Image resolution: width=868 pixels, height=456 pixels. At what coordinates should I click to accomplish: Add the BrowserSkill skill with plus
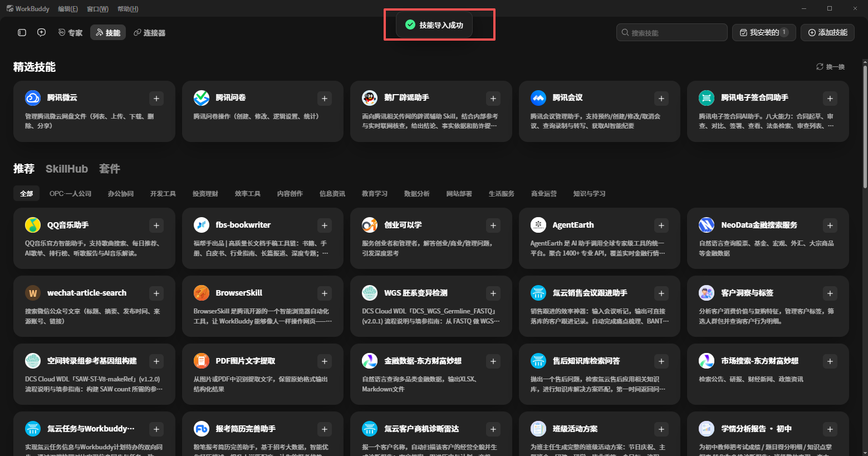(325, 293)
